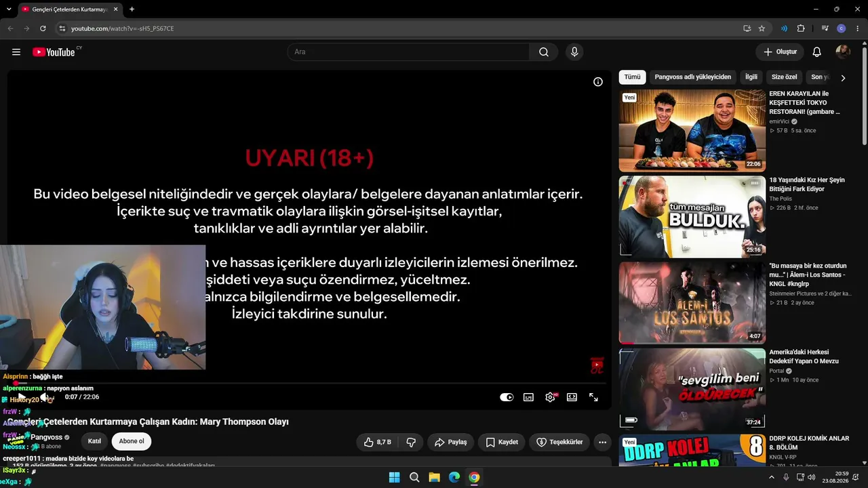Run the search with the magnifier button

click(544, 52)
